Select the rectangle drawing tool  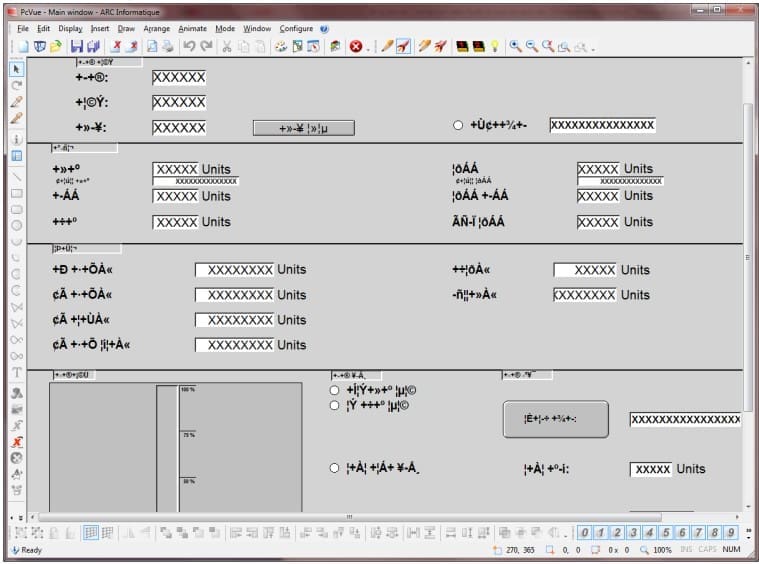16,192
